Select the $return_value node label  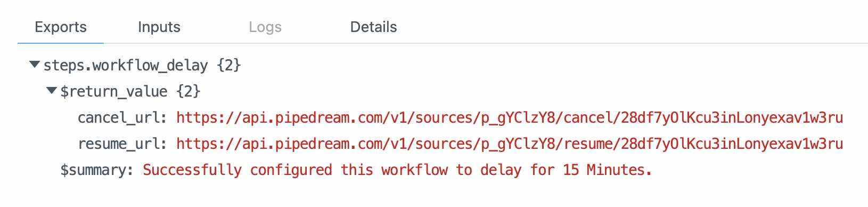click(x=114, y=91)
